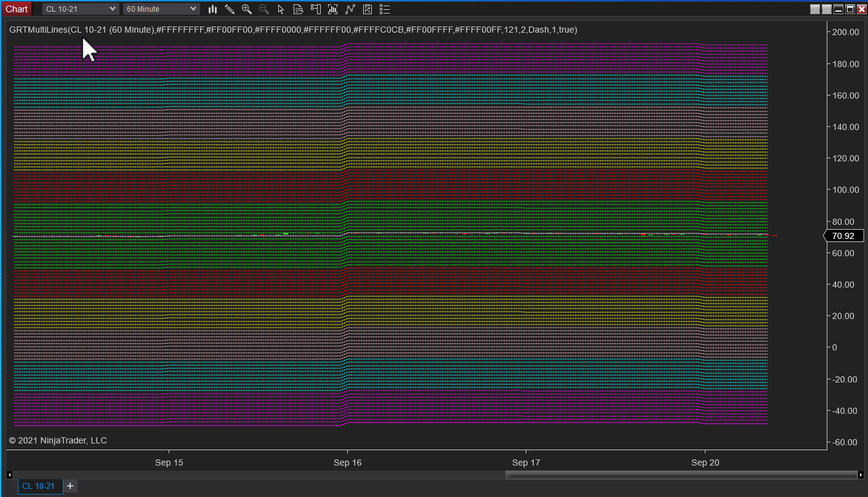Open the indicators bar chart icon
Viewport: 868px width, 497px height.
[x=333, y=9]
